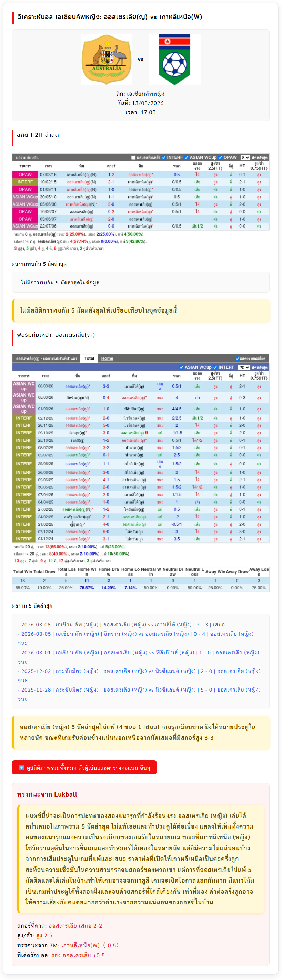Open the 2025-11-28 Australia vs New Zealand link
Screen dimensions: 282x980
[139, 690]
